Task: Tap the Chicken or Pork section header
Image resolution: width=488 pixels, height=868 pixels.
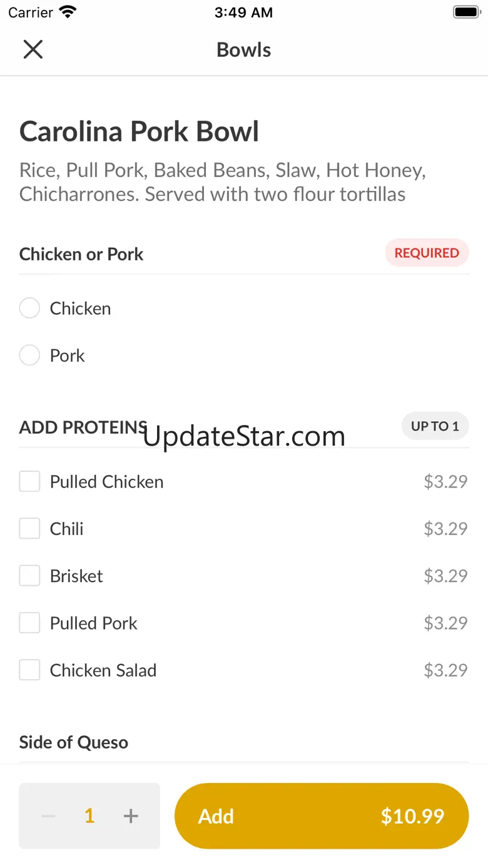Action: pos(81,254)
